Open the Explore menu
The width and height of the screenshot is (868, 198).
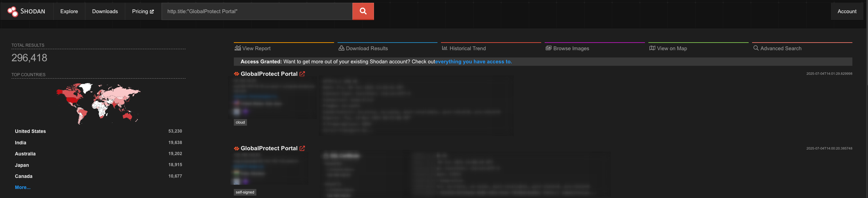pos(69,11)
